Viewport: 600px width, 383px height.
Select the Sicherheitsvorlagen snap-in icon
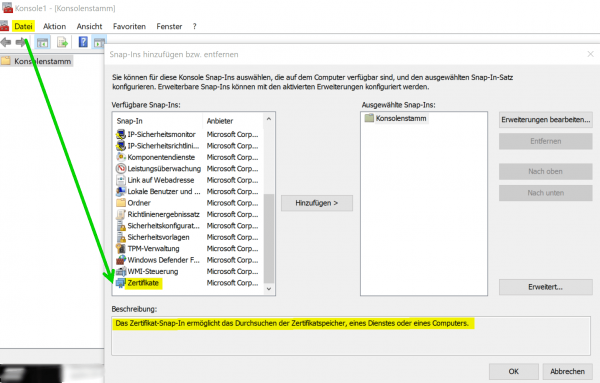coord(121,237)
